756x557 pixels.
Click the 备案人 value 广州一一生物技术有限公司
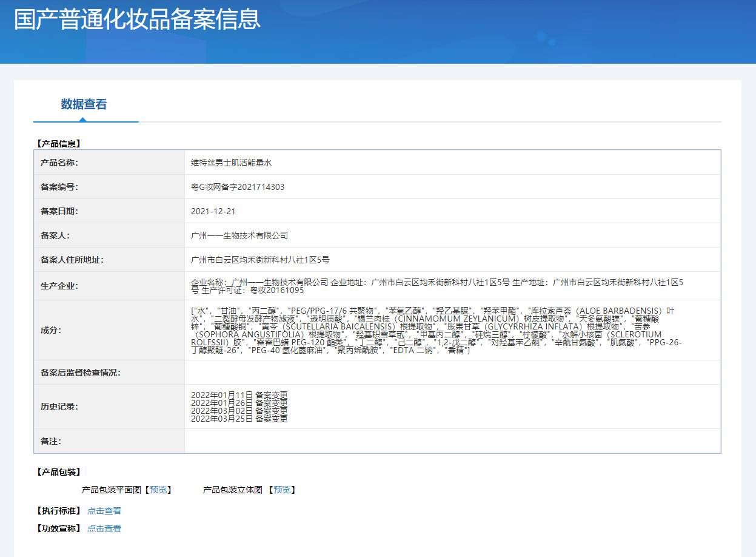pos(239,235)
